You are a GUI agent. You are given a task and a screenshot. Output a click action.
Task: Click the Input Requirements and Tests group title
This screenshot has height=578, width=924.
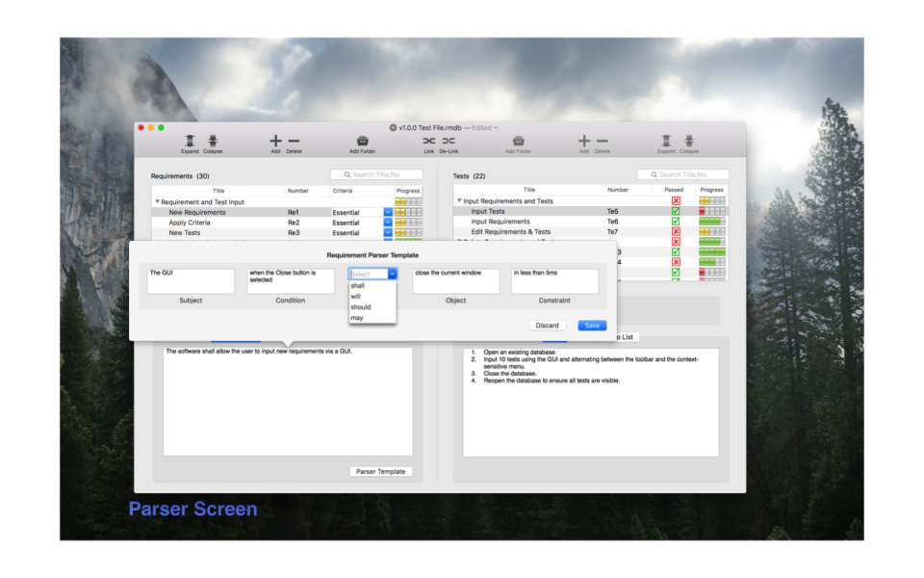tap(508, 201)
